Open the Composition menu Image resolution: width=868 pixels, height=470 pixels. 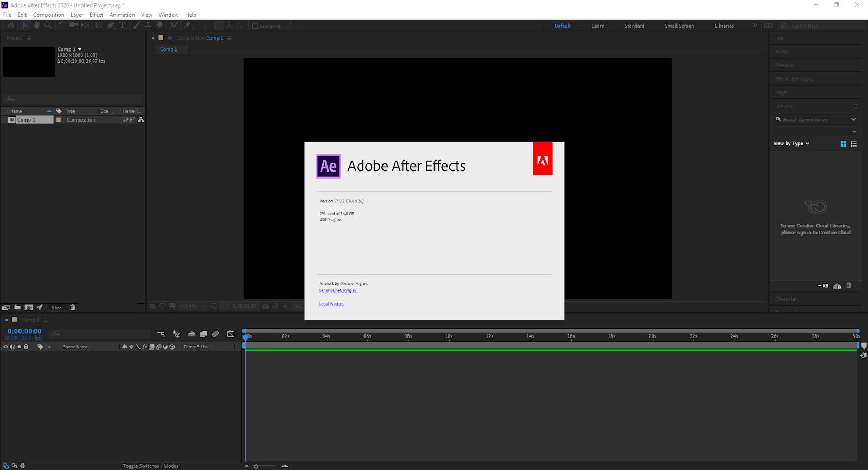click(48, 15)
